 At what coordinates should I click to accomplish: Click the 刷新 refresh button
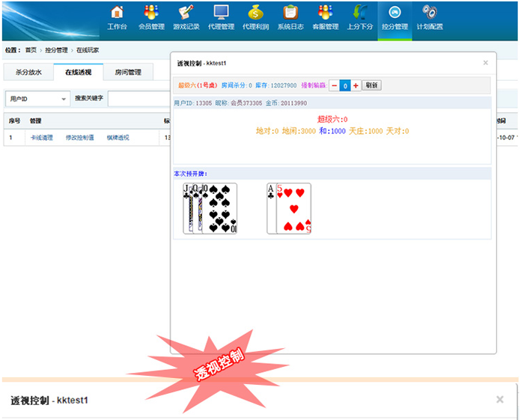pyautogui.click(x=371, y=85)
